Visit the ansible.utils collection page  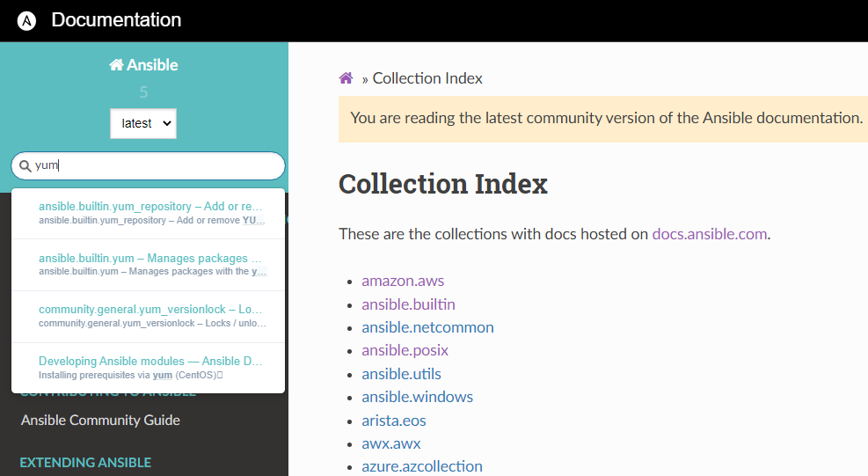(x=401, y=374)
